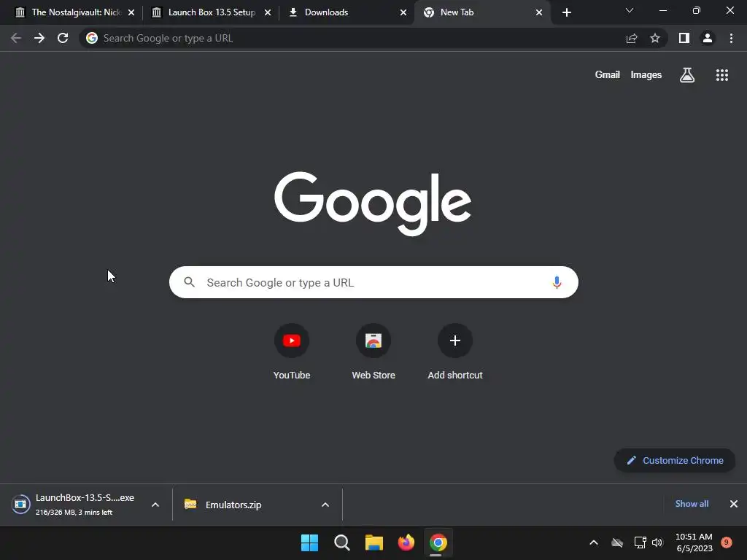The width and height of the screenshot is (747, 560).
Task: Go forward using the forward arrow
Action: (39, 38)
